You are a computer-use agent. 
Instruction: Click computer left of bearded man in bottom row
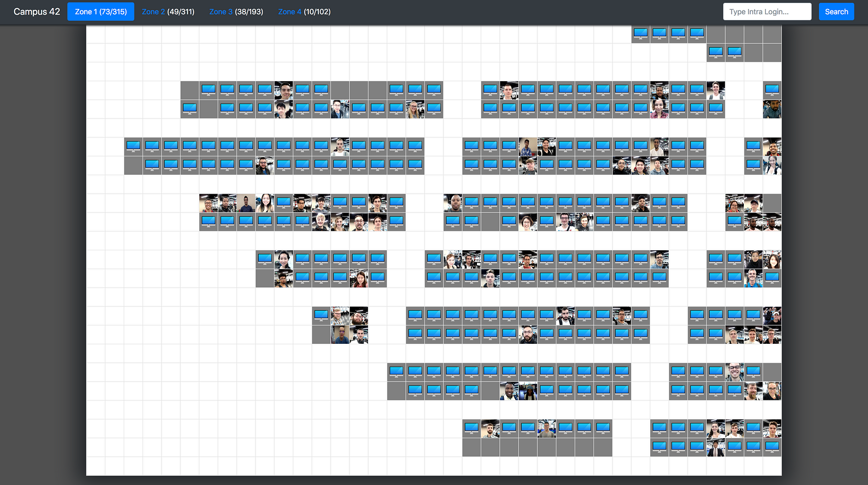click(x=472, y=428)
